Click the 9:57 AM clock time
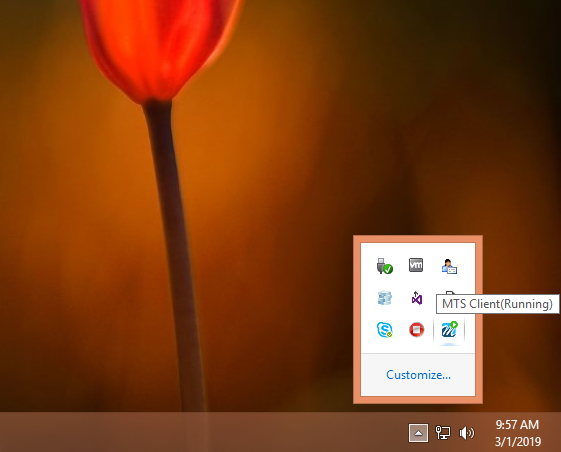 point(517,424)
